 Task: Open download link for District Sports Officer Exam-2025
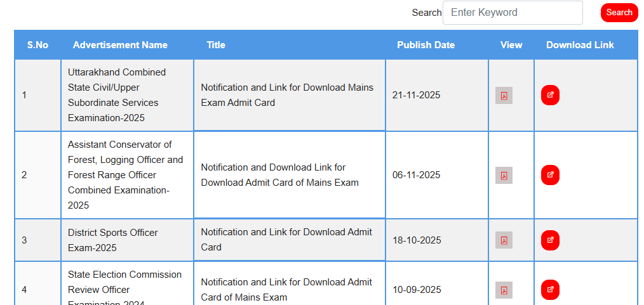tap(550, 240)
